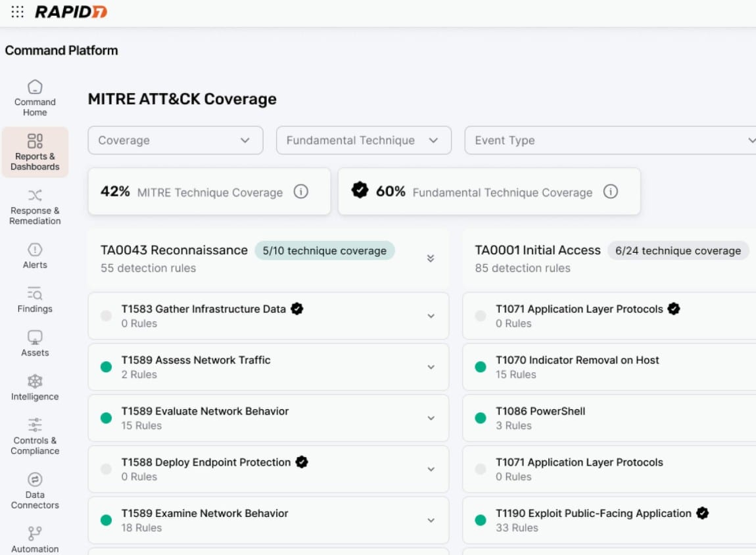
Task: Show info for Fundamental Technique Coverage
Action: (x=611, y=192)
